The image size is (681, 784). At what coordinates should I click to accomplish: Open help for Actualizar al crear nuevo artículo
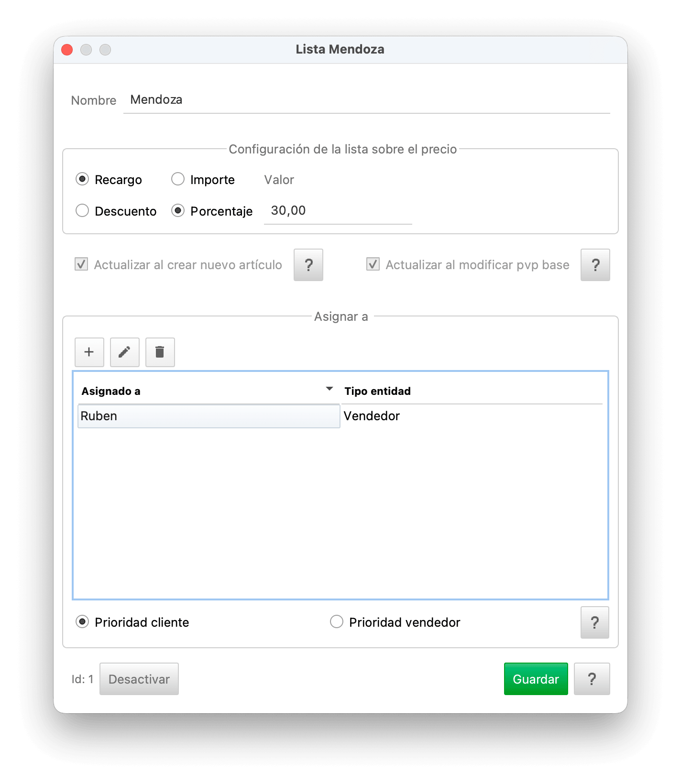(x=308, y=265)
